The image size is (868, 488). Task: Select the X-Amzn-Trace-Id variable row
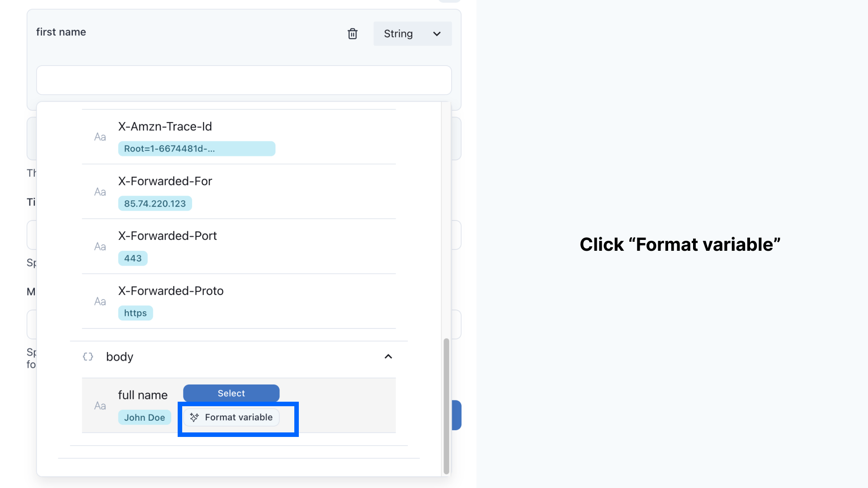239,137
